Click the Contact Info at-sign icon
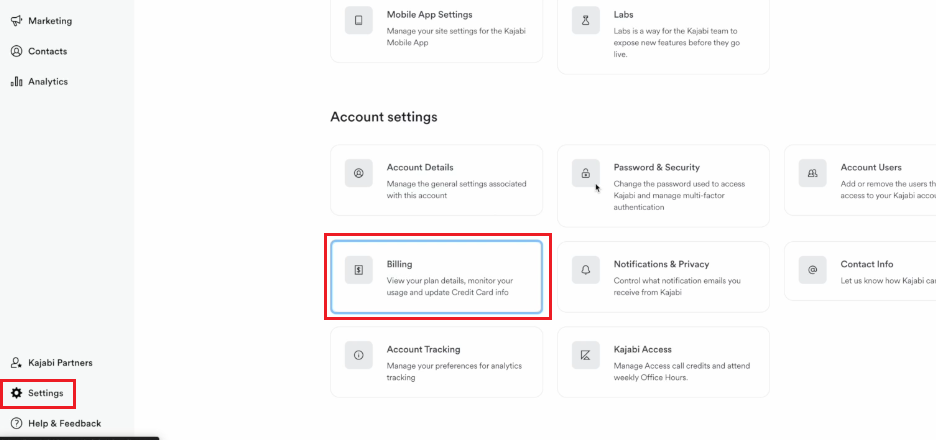Screen dimensions: 936x440 click(x=812, y=270)
